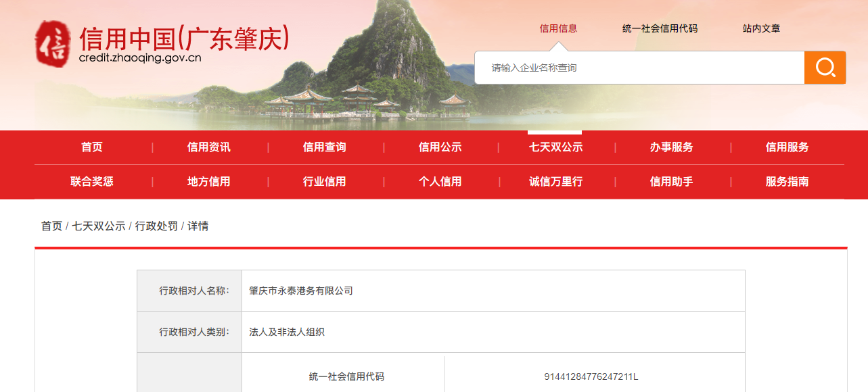Open the 信用服务 menu item

point(787,147)
